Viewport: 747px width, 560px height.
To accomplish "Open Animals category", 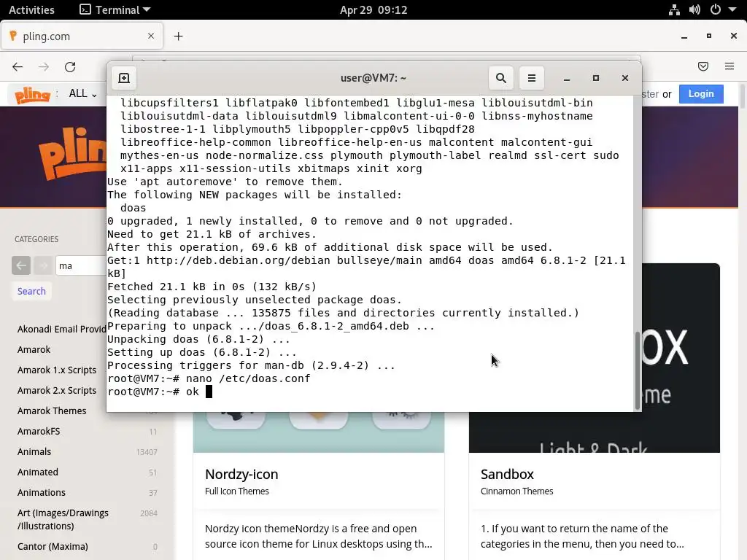I will [x=34, y=452].
